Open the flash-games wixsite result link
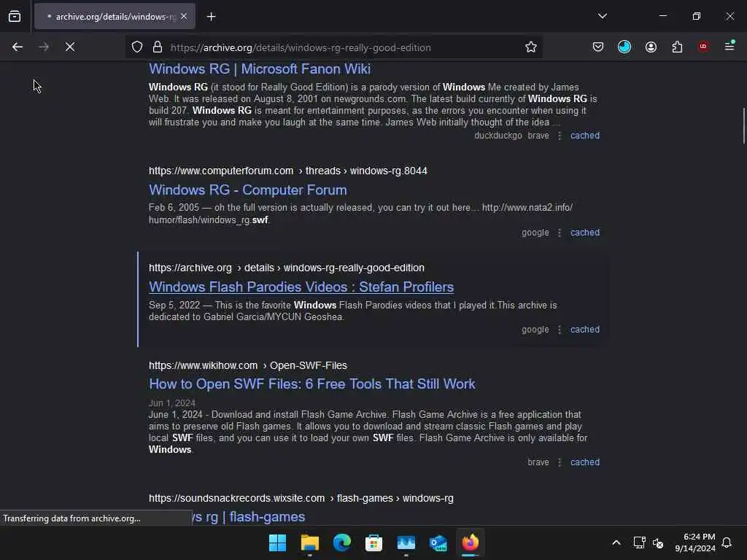Viewport: 747px width, 560px height. point(249,517)
